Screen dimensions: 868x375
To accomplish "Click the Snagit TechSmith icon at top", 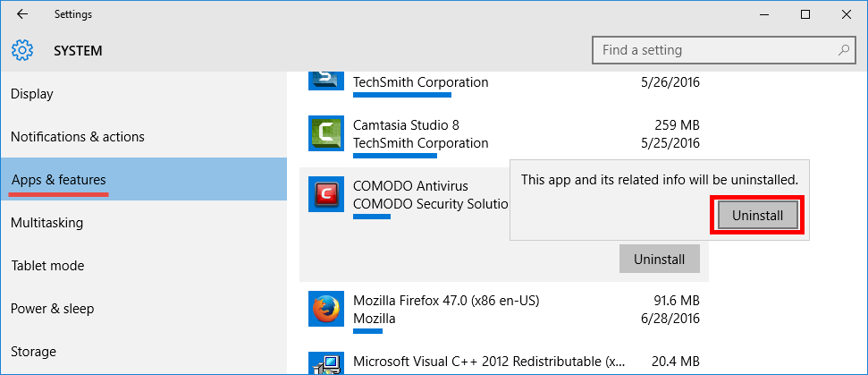I will click(x=325, y=80).
